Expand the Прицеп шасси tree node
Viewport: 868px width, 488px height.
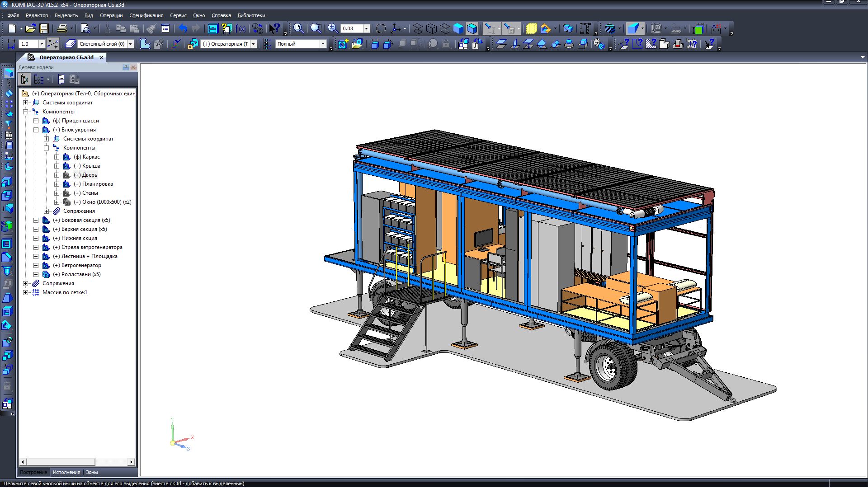(36, 121)
